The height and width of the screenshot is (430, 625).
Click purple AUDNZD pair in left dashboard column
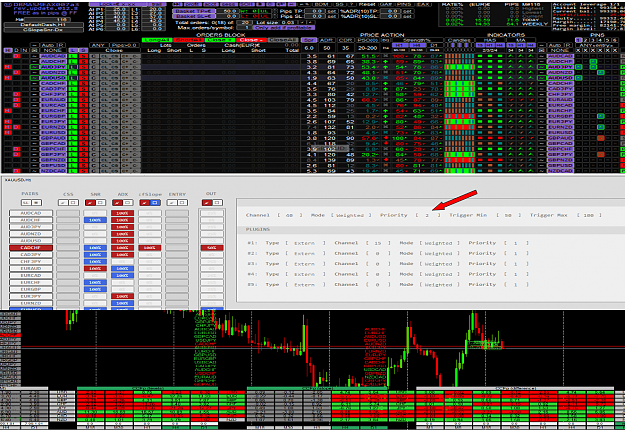point(53,73)
